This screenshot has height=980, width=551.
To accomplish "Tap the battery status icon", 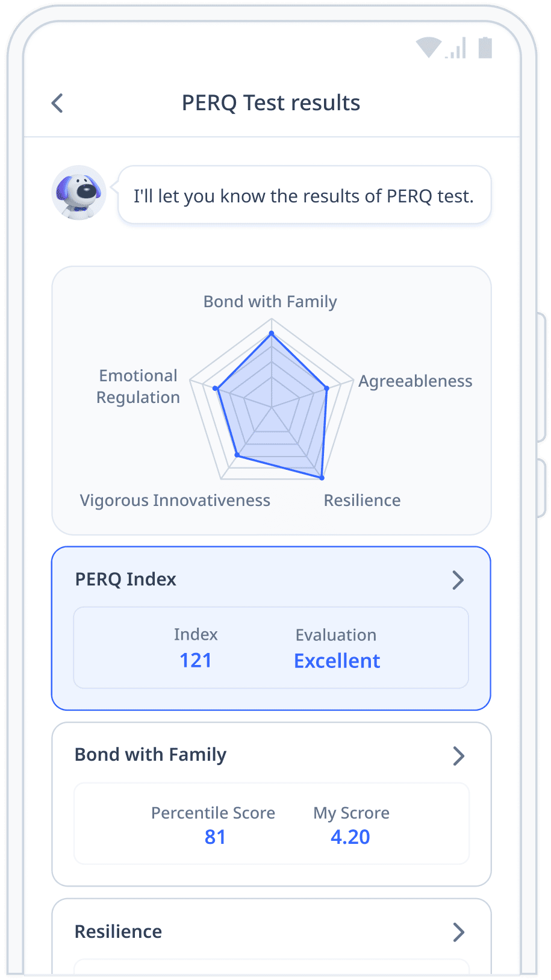I will pos(485,48).
